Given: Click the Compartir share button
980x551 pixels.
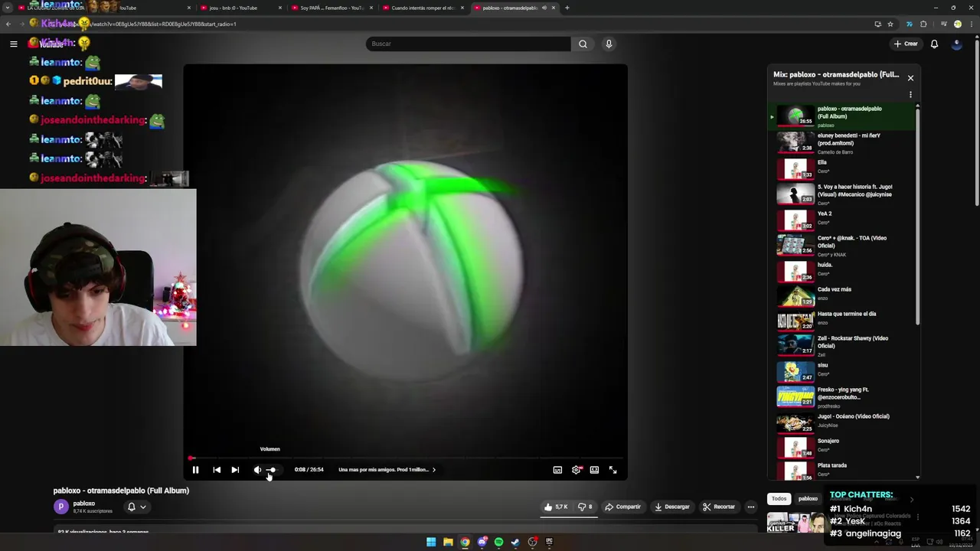Looking at the screenshot, I should pos(622,507).
